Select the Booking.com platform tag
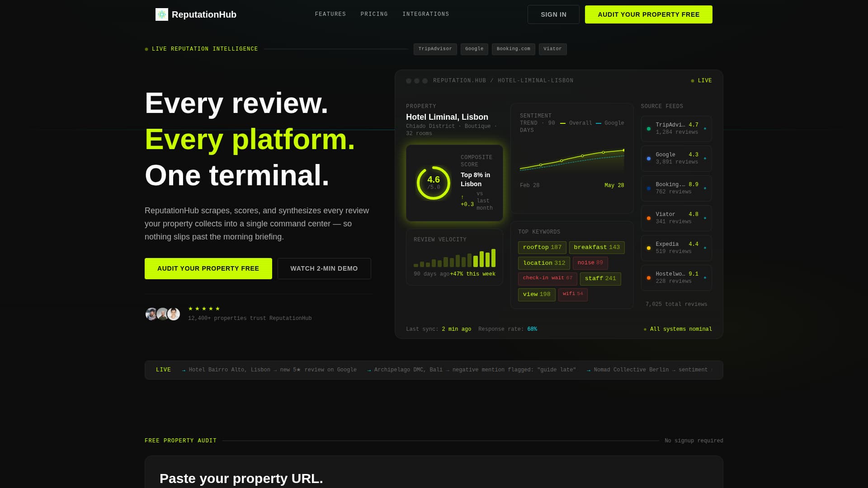The width and height of the screenshot is (868, 488). pyautogui.click(x=514, y=49)
